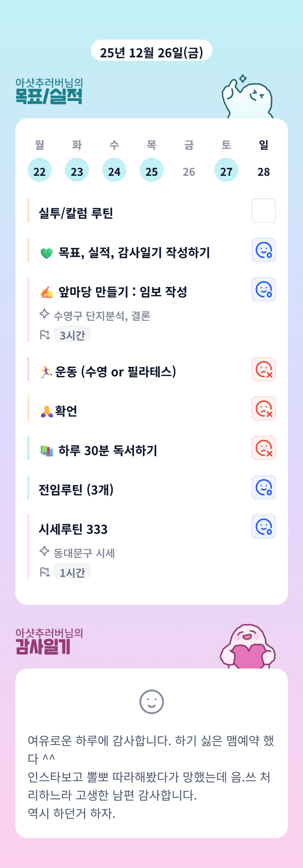This screenshot has width=303, height=868.
Task: Select Wednesday the 24th
Action: click(114, 170)
